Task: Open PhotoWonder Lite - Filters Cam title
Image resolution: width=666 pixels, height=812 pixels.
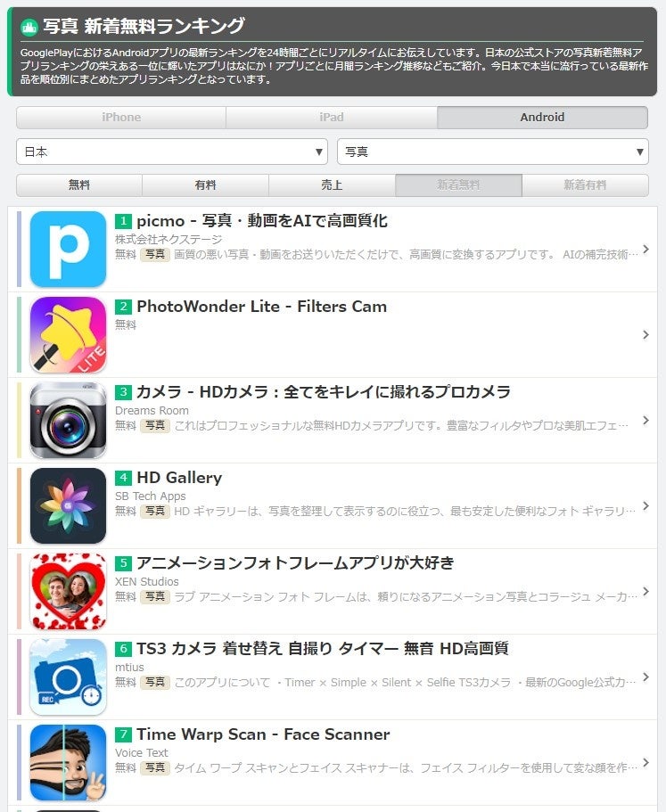Action: tap(261, 307)
